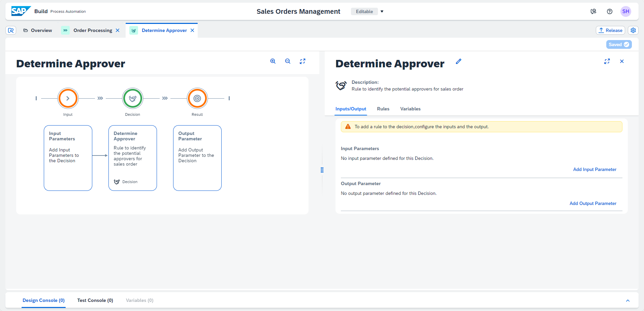644x311 pixels.
Task: Click the Release button
Action: (x=610, y=30)
